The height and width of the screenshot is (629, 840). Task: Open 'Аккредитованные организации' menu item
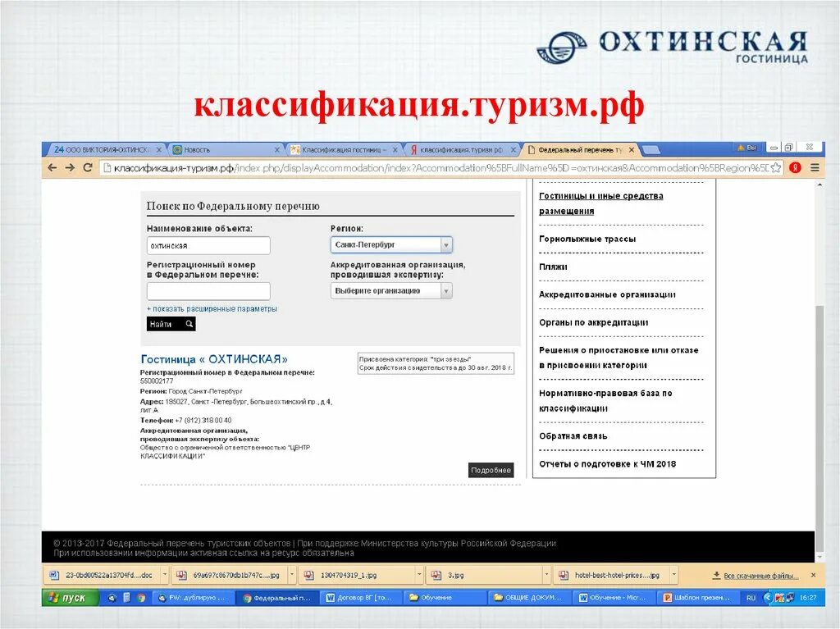pos(608,294)
